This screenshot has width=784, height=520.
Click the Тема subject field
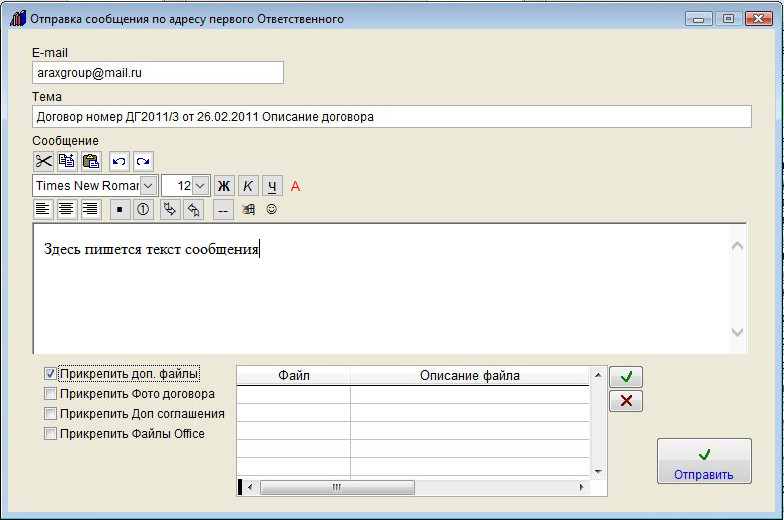392,116
